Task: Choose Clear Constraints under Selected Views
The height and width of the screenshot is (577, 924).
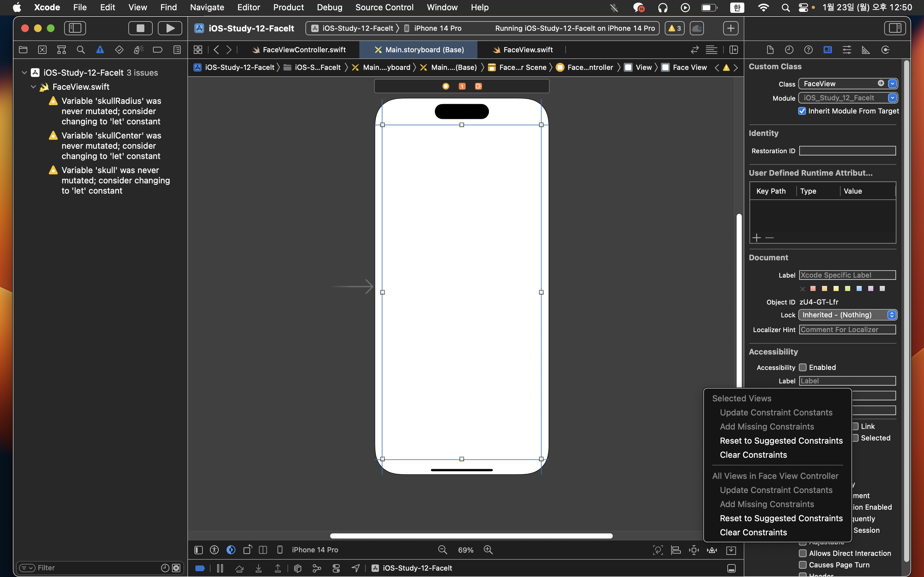Action: tap(753, 455)
